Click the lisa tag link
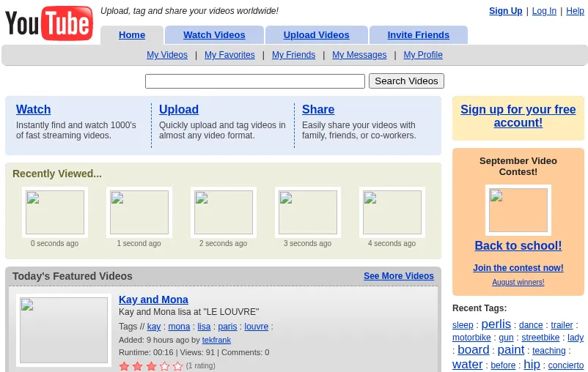This screenshot has height=372, width=588. [x=204, y=327]
